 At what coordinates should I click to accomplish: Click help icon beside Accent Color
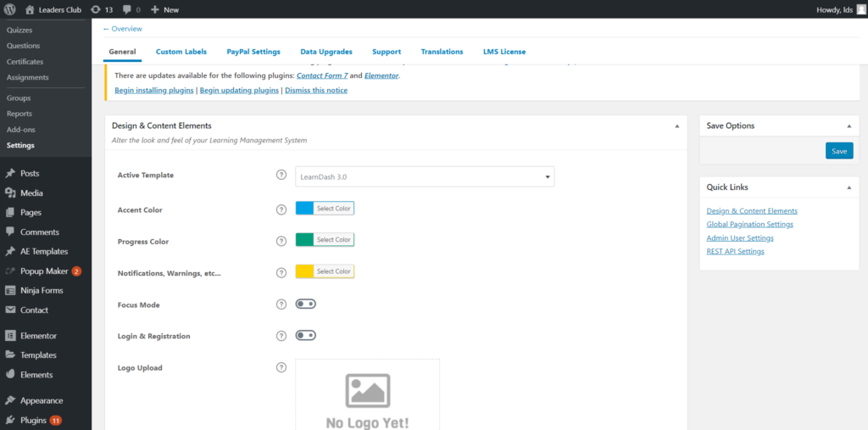point(281,209)
